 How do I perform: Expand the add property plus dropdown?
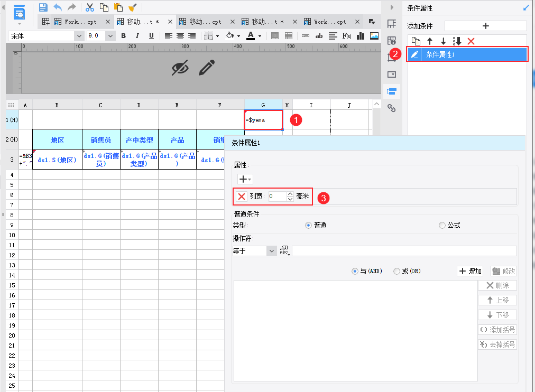click(245, 179)
